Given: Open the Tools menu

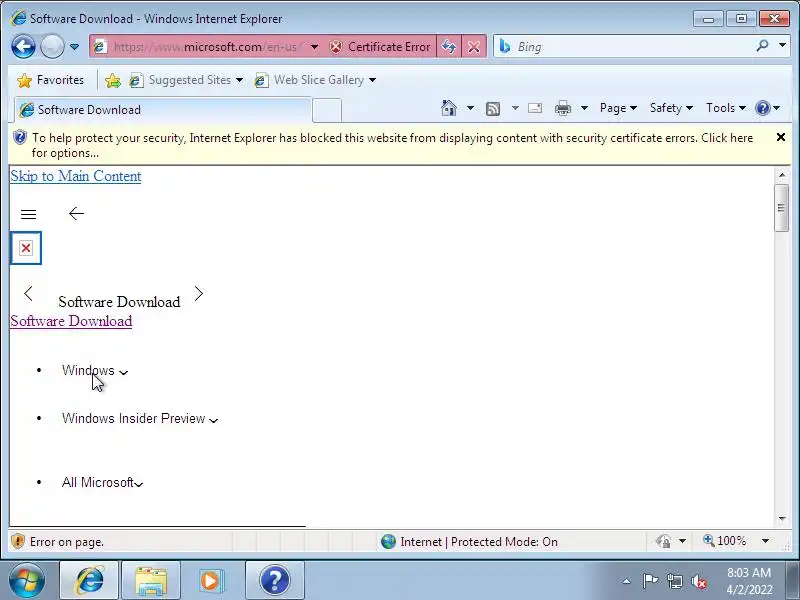Looking at the screenshot, I should (726, 108).
